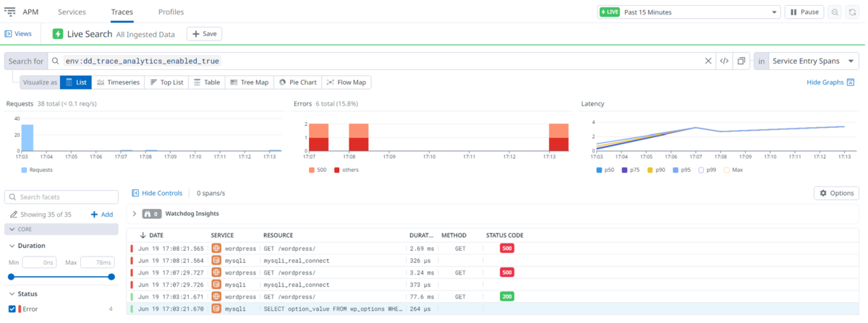Click the code view icon in search bar
Screen dimensions: 868x323
pyautogui.click(x=723, y=61)
